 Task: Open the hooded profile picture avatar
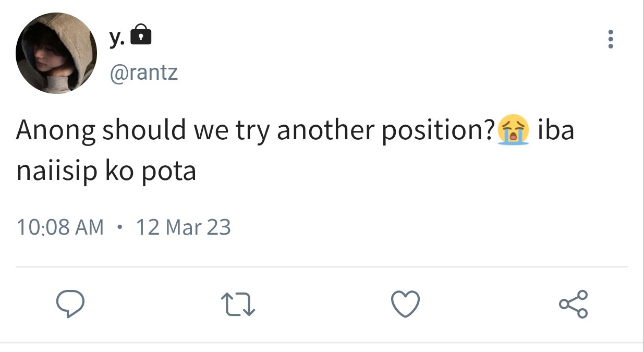[56, 53]
